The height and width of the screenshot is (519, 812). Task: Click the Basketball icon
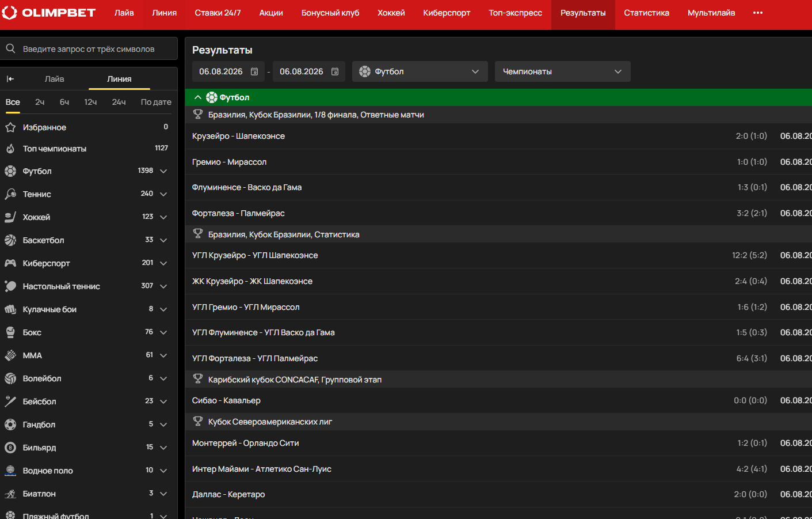[10, 240]
